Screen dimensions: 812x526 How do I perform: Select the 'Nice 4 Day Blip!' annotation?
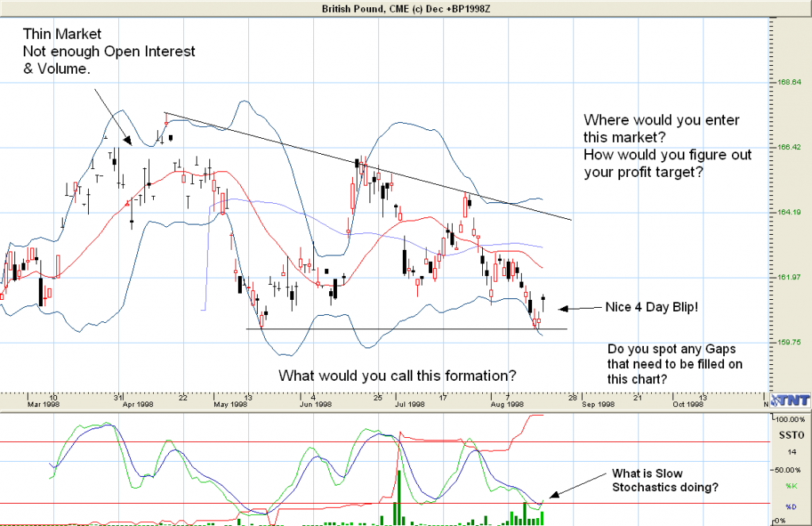(651, 307)
